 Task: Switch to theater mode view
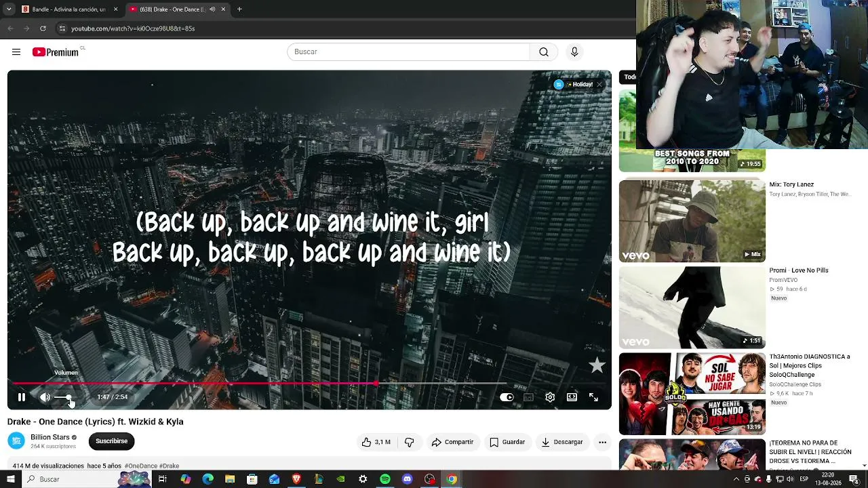pyautogui.click(x=572, y=397)
